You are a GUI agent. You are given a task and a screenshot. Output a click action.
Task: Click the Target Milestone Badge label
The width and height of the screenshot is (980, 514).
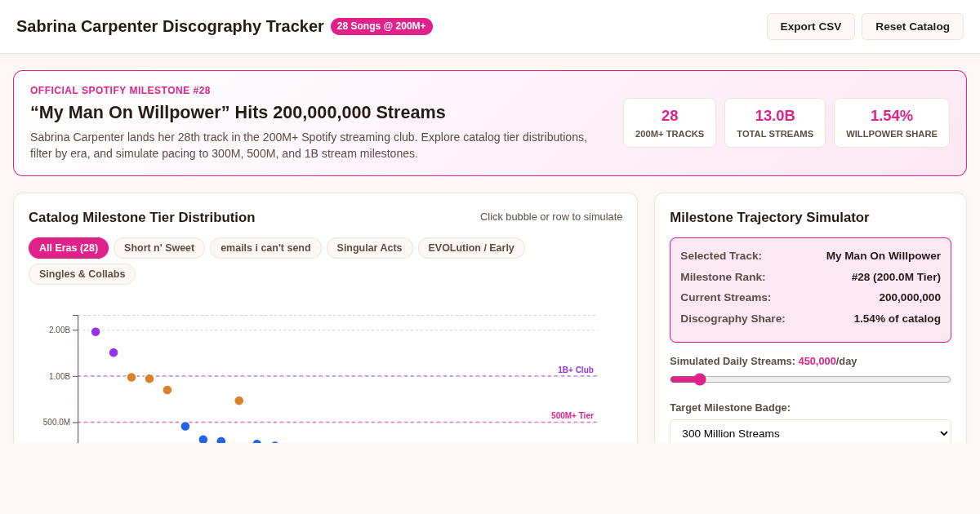coord(730,408)
